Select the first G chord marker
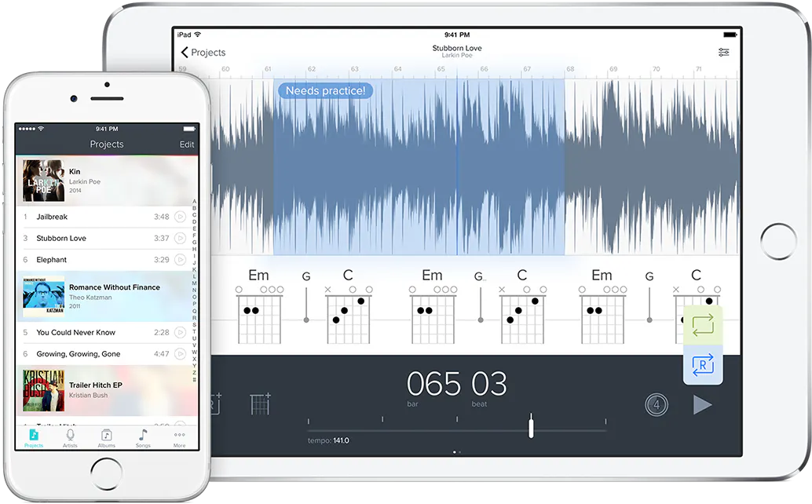 tap(306, 297)
